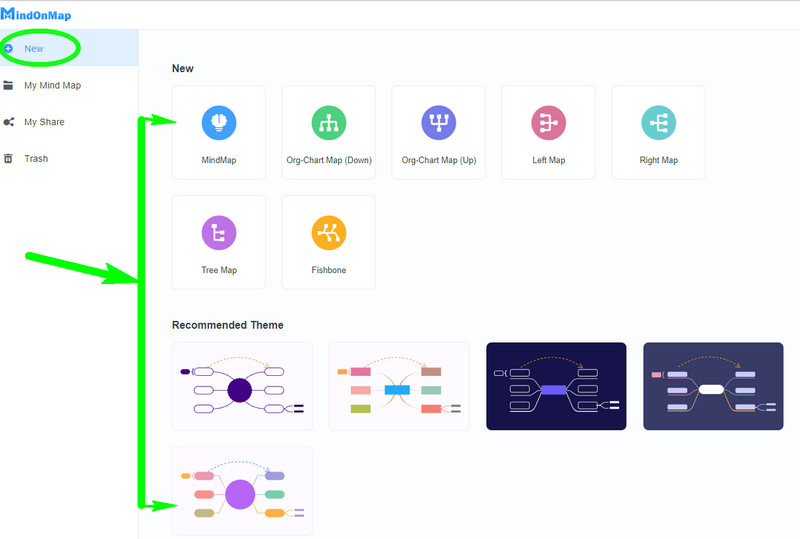Image resolution: width=800 pixels, height=539 pixels.
Task: Choose the light purple circle theme in second row
Action: point(242,490)
